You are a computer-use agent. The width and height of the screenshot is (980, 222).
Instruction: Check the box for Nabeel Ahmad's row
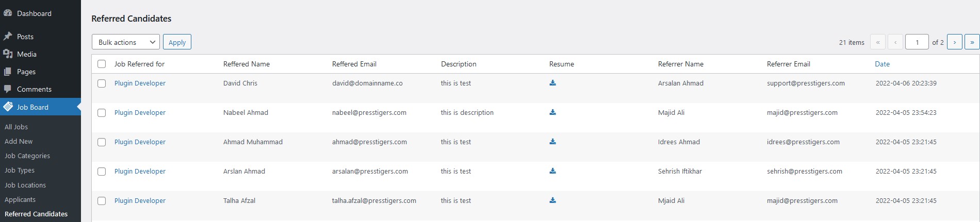click(102, 113)
